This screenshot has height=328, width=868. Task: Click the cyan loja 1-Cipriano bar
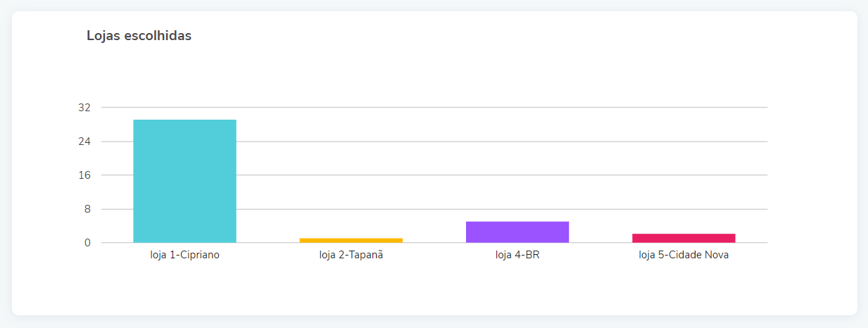click(x=184, y=181)
